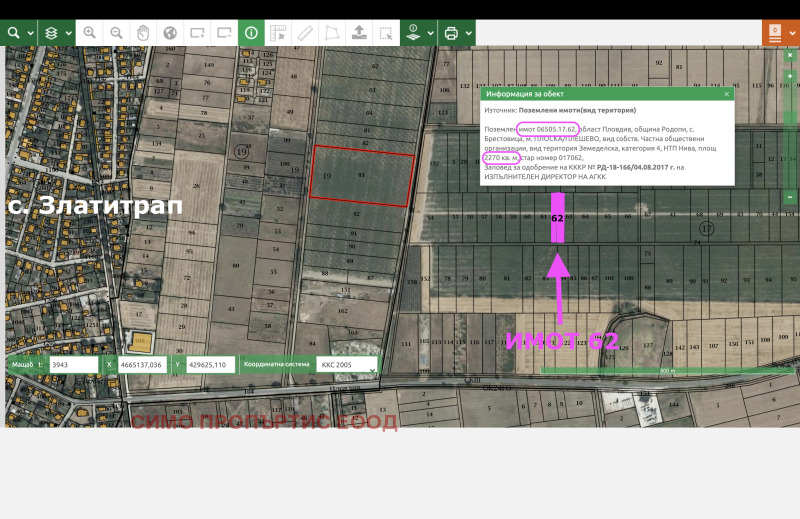Open the 'ККС 2005' coordinate system dropdown

click(x=347, y=366)
